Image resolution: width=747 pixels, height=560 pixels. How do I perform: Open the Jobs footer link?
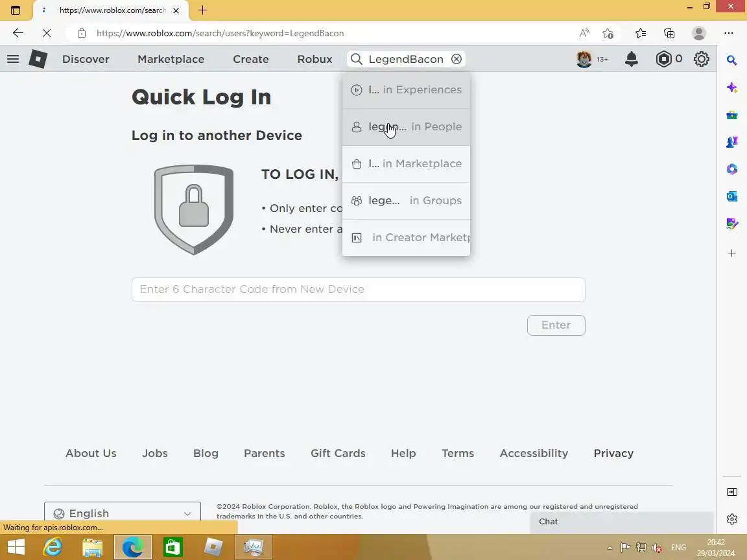point(155,453)
